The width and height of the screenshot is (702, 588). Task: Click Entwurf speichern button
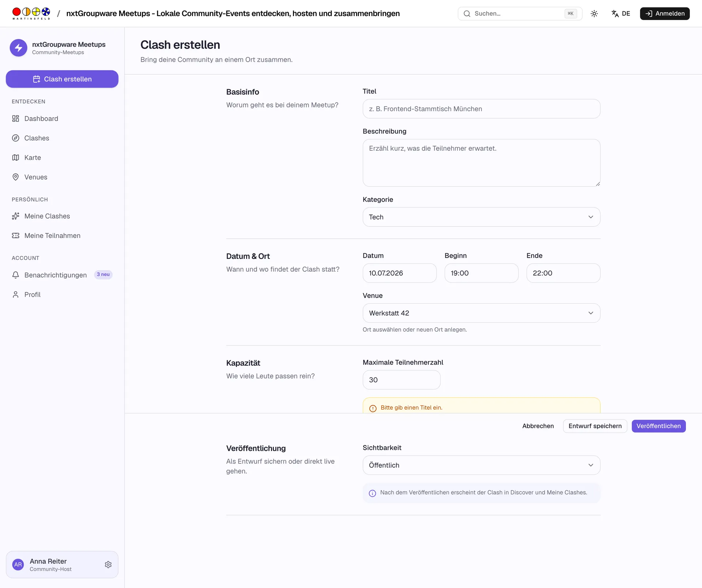coord(595,426)
